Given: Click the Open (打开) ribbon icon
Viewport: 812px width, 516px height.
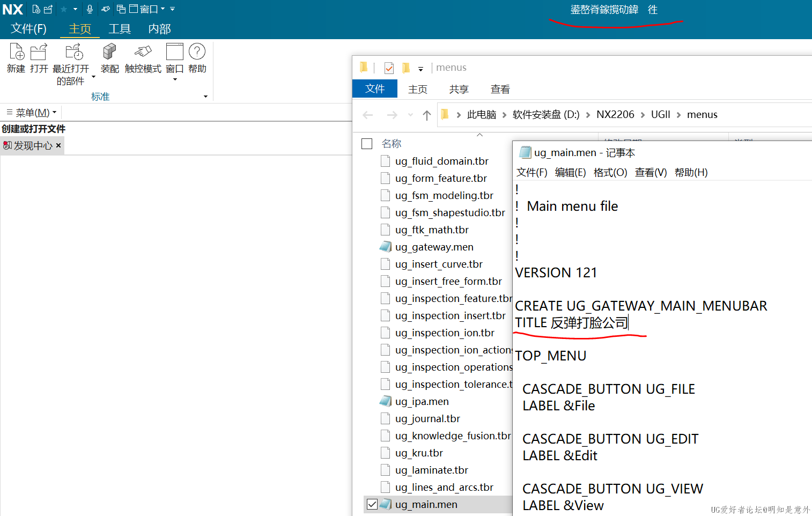Looking at the screenshot, I should coord(39,52).
